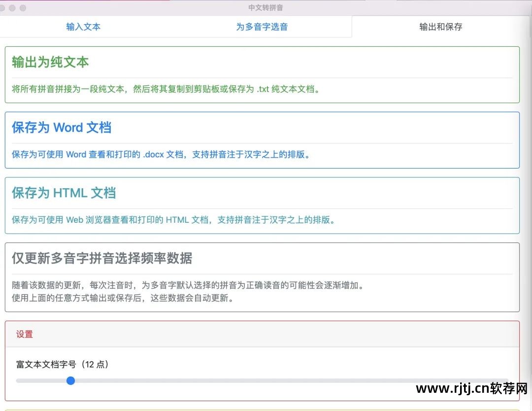The image size is (532, 411).
Task: Click the minimize button in the title bar
Action: pyautogui.click(x=12, y=8)
